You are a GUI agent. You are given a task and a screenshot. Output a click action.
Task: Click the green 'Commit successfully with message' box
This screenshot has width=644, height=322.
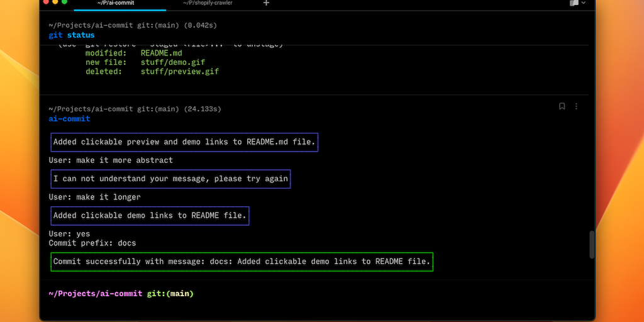tap(242, 262)
